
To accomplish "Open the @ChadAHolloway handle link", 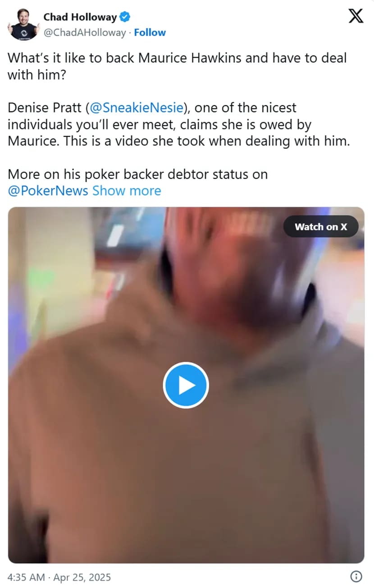I will pyautogui.click(x=85, y=32).
